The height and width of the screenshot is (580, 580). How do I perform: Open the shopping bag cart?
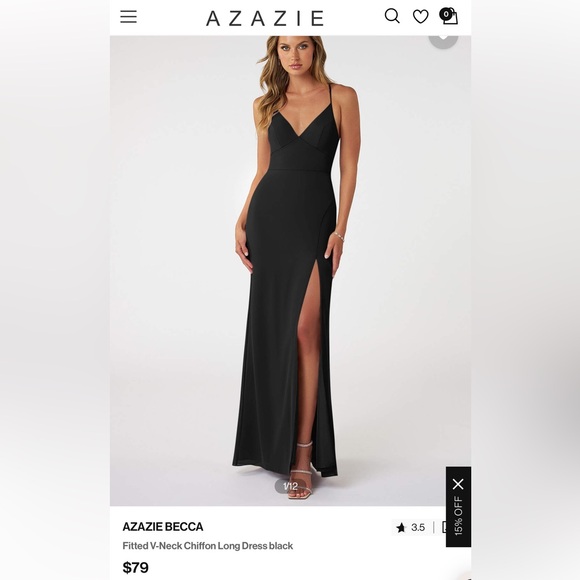(x=449, y=16)
